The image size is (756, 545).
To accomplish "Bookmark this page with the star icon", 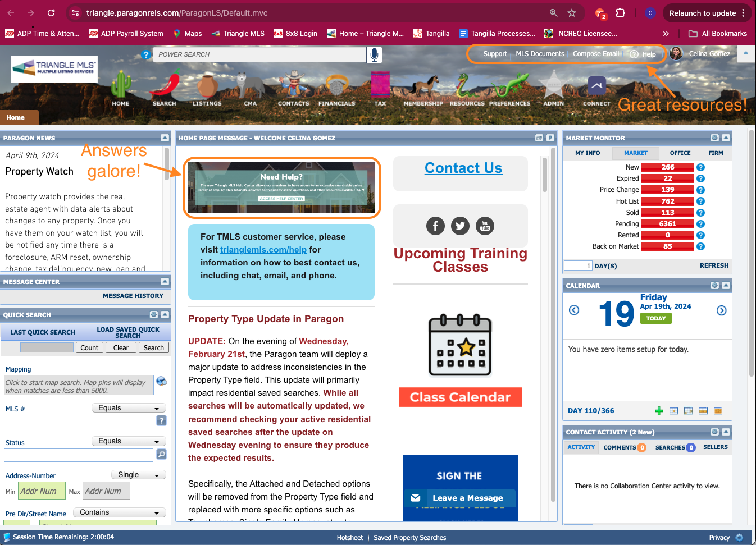I will (x=572, y=13).
